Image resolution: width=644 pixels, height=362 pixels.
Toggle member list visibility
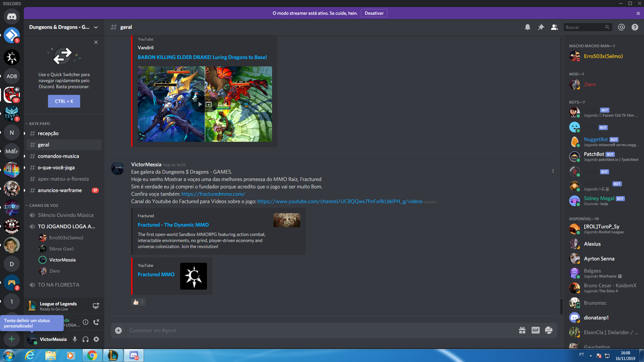pyautogui.click(x=554, y=27)
